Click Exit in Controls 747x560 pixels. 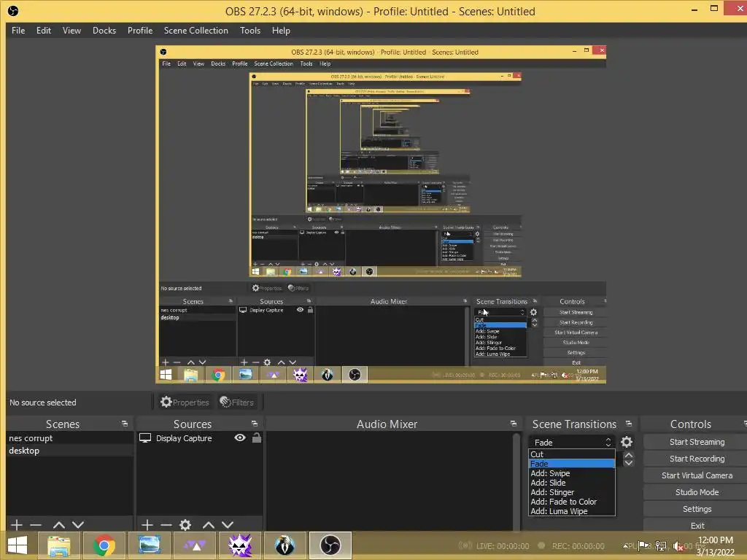click(697, 526)
